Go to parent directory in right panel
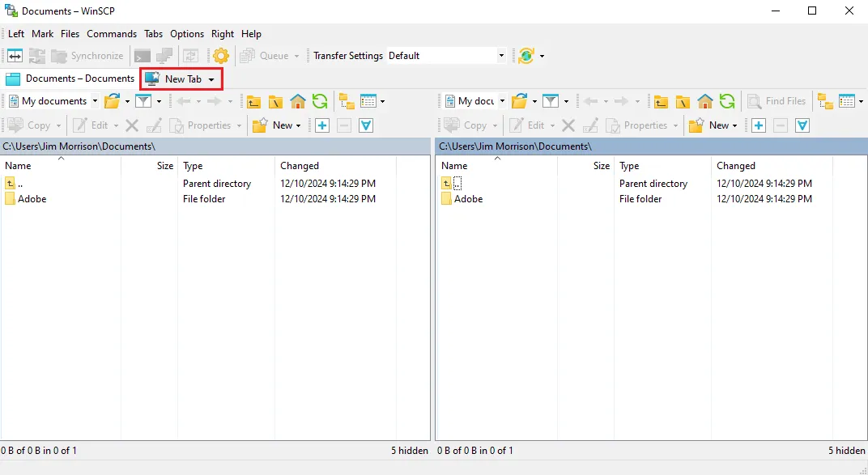 coord(662,101)
